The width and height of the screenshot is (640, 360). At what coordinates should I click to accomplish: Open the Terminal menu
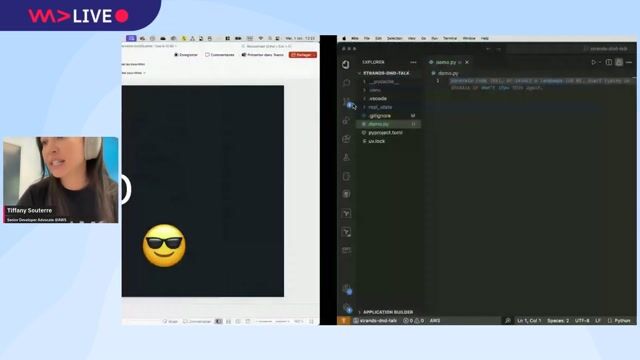(x=450, y=38)
